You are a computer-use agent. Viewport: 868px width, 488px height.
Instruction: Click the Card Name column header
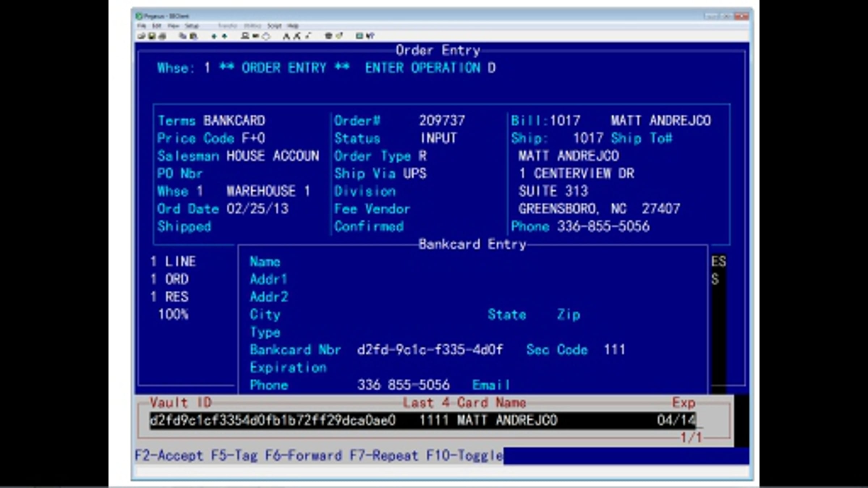(x=492, y=403)
